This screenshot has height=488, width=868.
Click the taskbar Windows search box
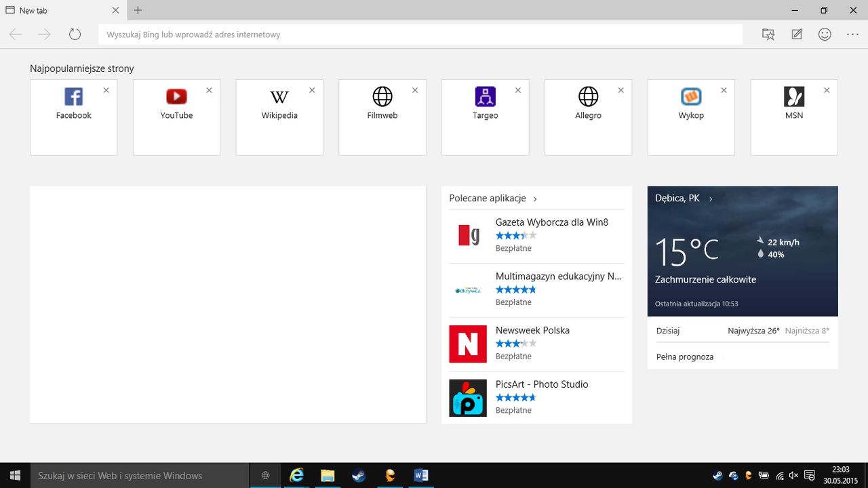(140, 475)
